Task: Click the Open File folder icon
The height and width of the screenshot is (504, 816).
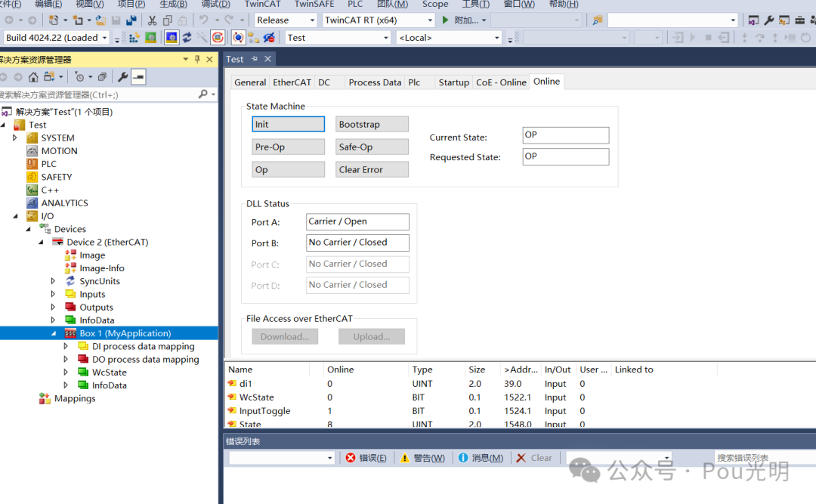Action: click(x=100, y=20)
